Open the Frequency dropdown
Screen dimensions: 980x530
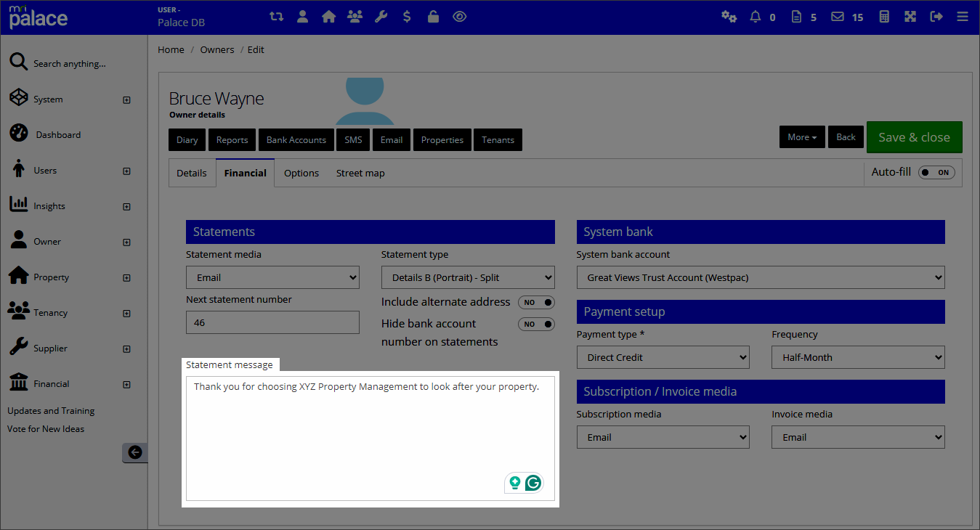pos(857,357)
